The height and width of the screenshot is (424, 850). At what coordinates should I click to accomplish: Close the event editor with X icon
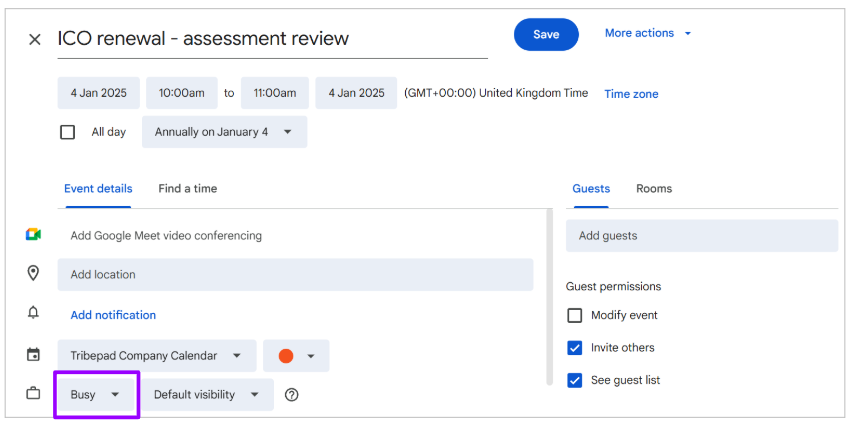[35, 40]
